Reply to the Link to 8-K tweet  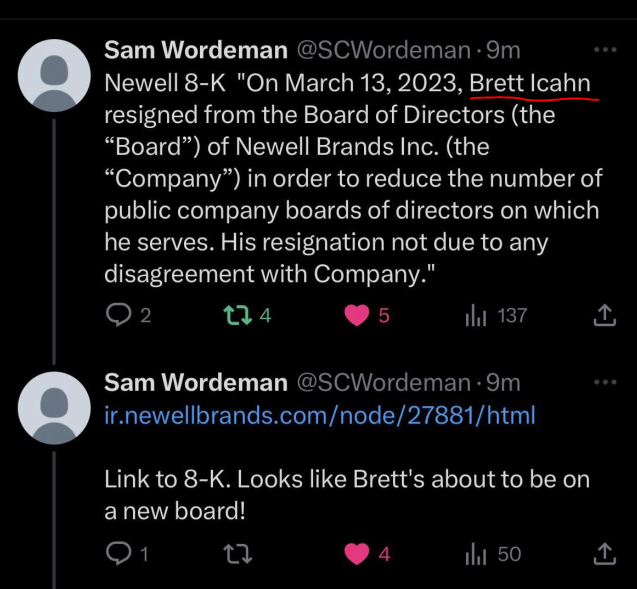[x=118, y=553]
